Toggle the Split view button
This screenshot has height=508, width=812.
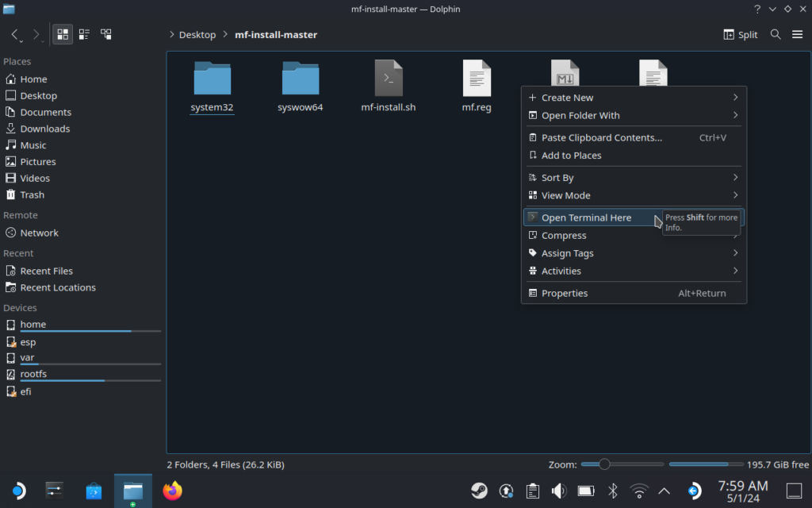tap(741, 34)
